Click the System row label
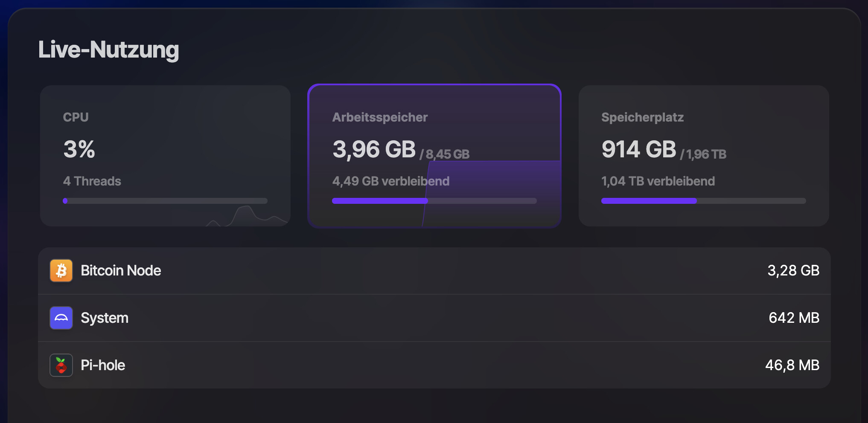Viewport: 868px width, 423px height. 105,318
